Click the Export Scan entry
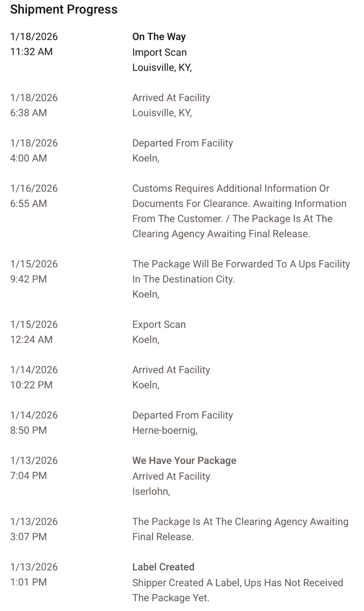 click(x=159, y=325)
